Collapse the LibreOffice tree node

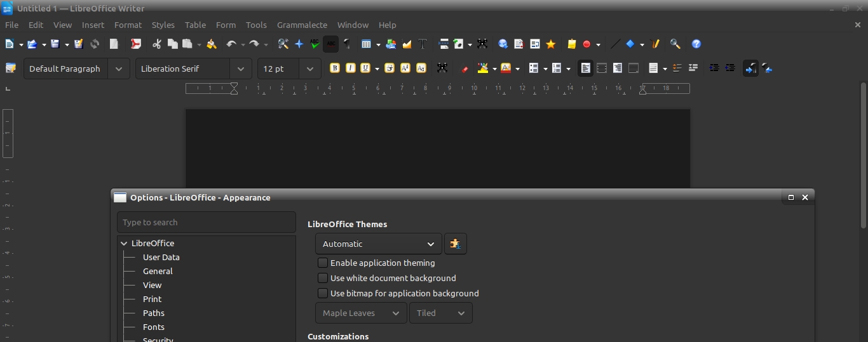click(124, 243)
